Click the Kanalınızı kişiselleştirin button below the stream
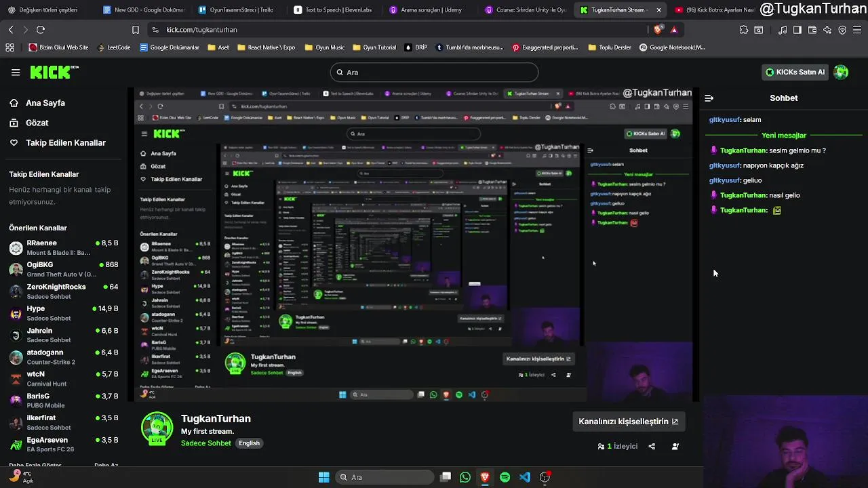The width and height of the screenshot is (868, 488). click(628, 422)
